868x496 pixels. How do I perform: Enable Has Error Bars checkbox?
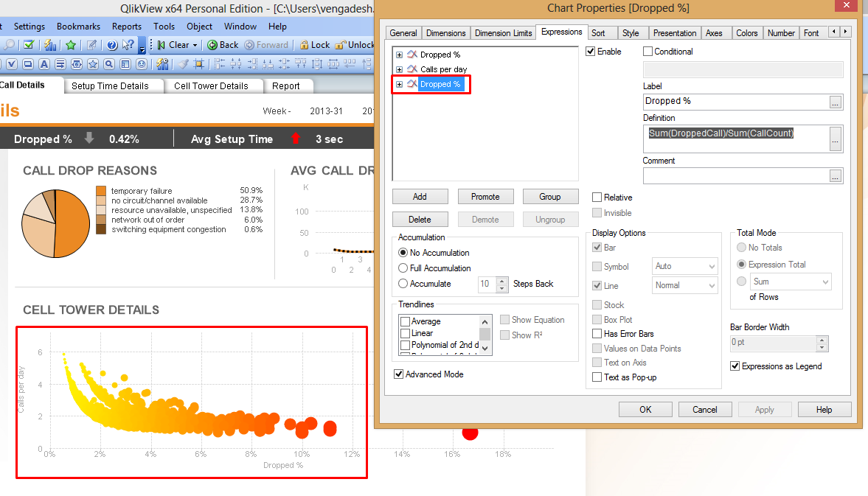tap(597, 333)
